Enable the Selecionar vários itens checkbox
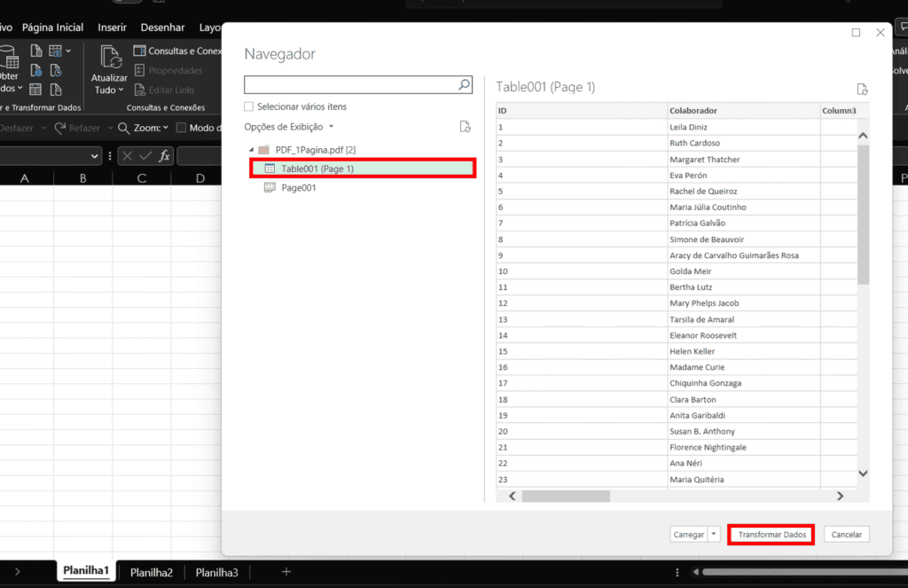 (248, 106)
